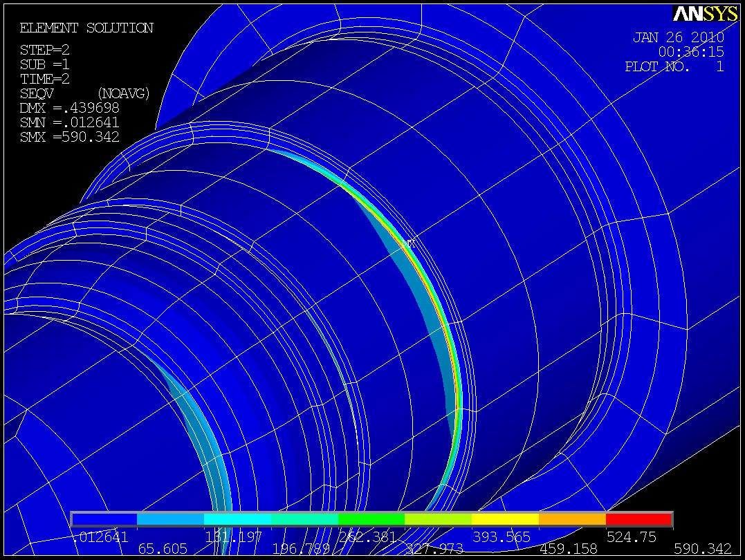
Task: Click the legend value 196.789
Action: click(x=301, y=549)
